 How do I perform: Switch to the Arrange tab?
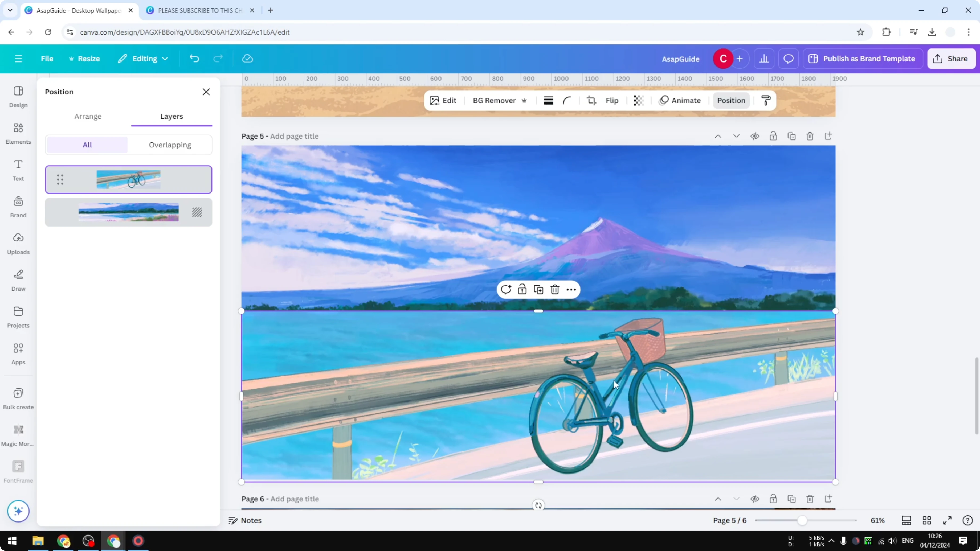[x=88, y=117]
